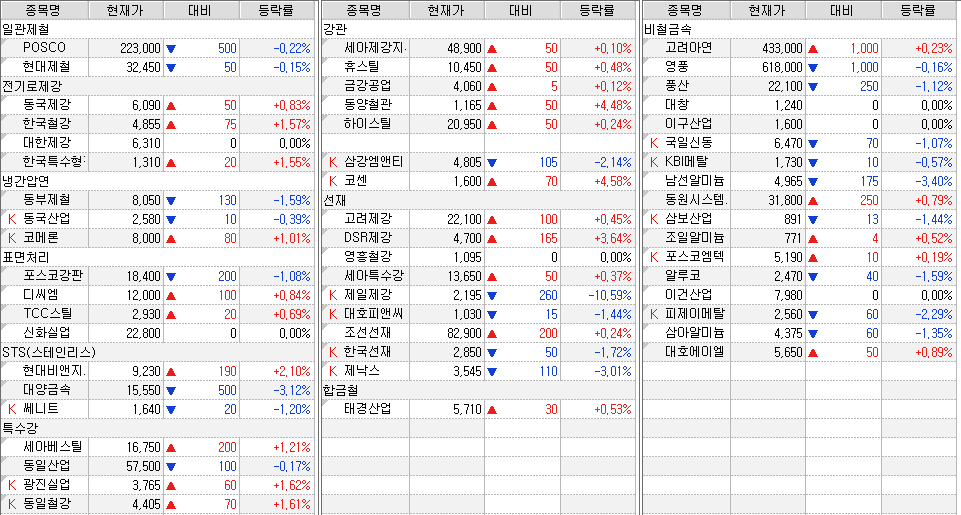Click the K marker beside 동국산업
The image size is (961, 515).
coord(12,218)
